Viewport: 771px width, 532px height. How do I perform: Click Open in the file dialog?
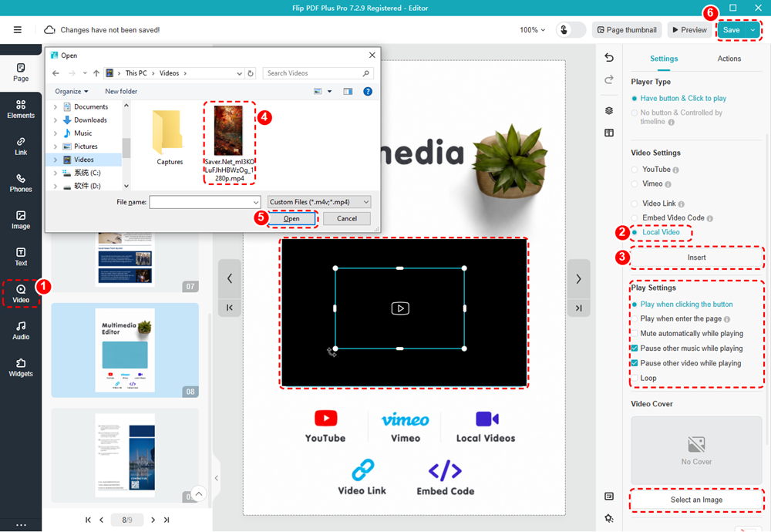tap(291, 219)
